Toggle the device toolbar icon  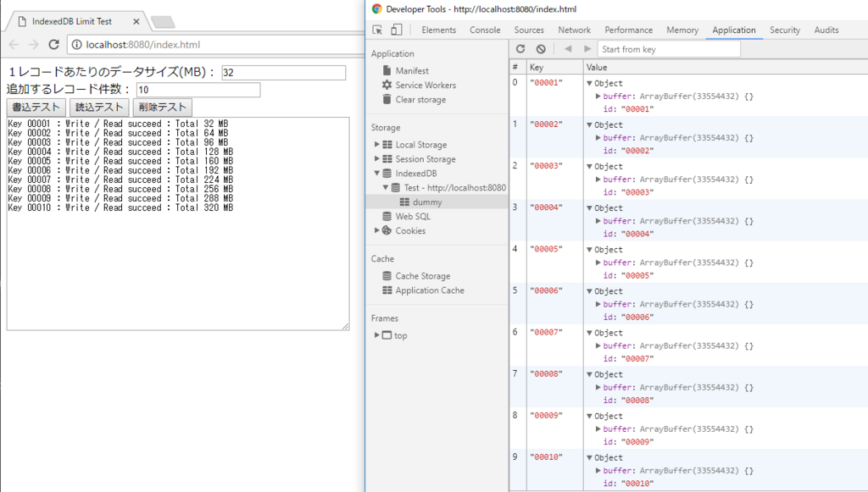point(397,30)
